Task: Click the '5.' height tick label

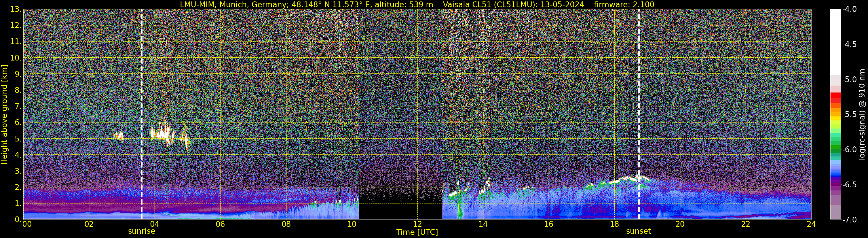Action: click(x=18, y=139)
